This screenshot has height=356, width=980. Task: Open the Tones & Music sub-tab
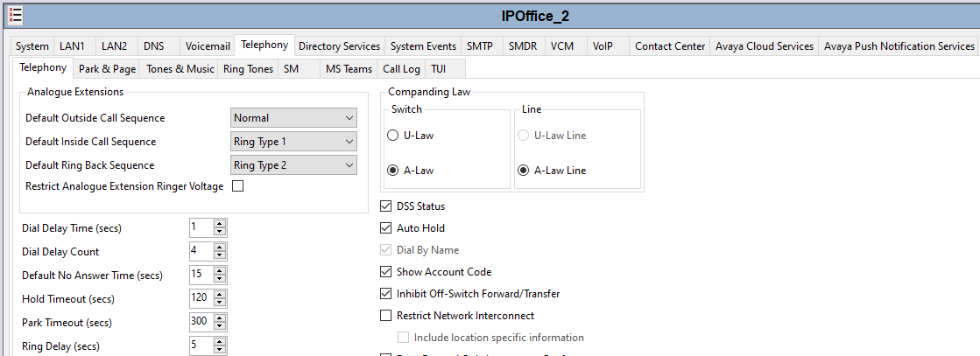click(x=180, y=69)
